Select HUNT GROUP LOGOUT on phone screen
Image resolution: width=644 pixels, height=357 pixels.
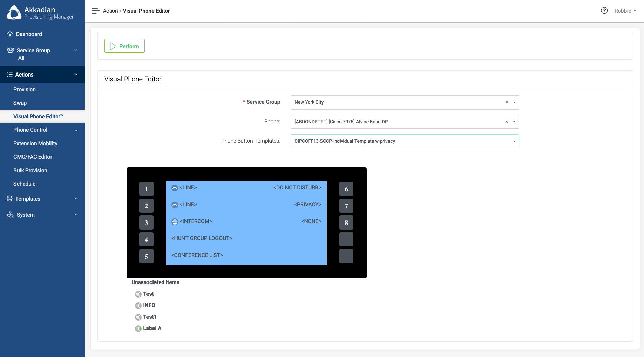(x=202, y=238)
